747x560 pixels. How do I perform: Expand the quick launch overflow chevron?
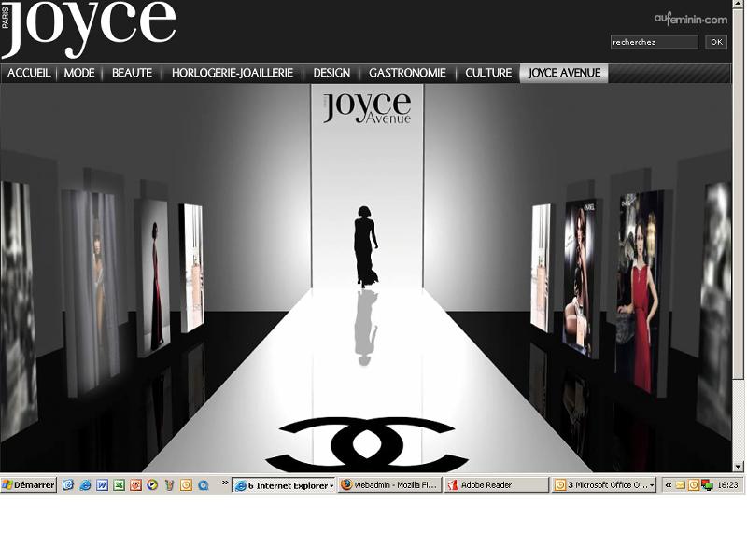coord(225,483)
